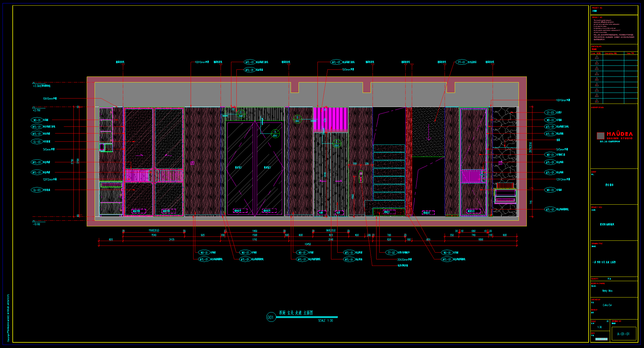This screenshot has height=348, width=644.
Task: Select the 715 vertical dimension
Action: click(x=531, y=203)
